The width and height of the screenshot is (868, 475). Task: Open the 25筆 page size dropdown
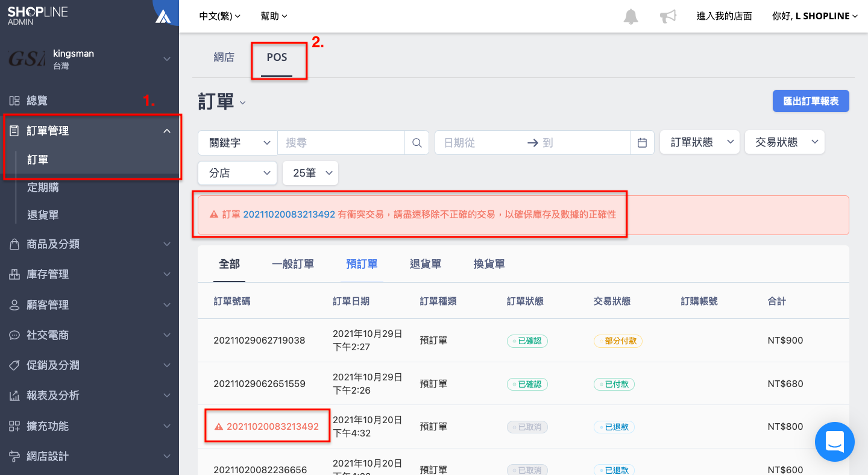(x=310, y=173)
